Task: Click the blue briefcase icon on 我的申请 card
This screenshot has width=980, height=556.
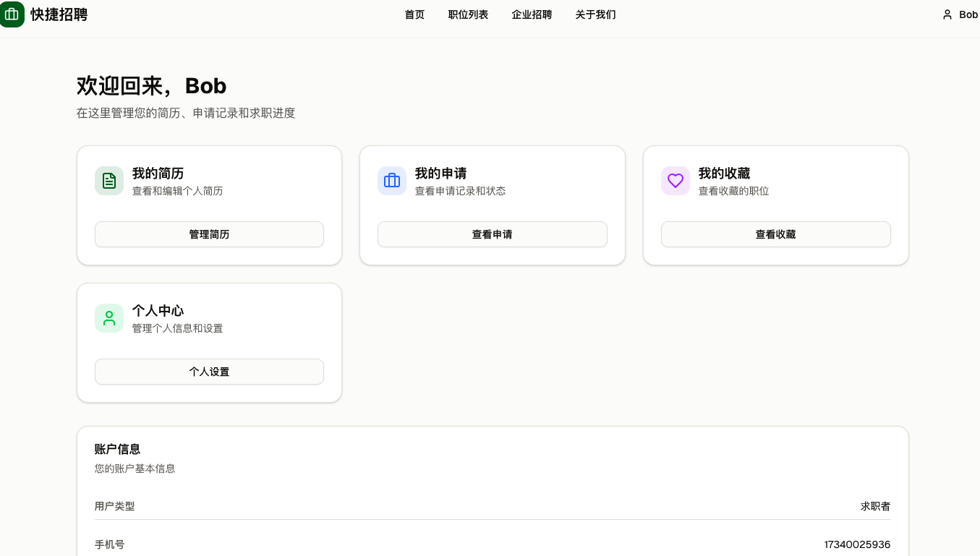Action: point(392,181)
